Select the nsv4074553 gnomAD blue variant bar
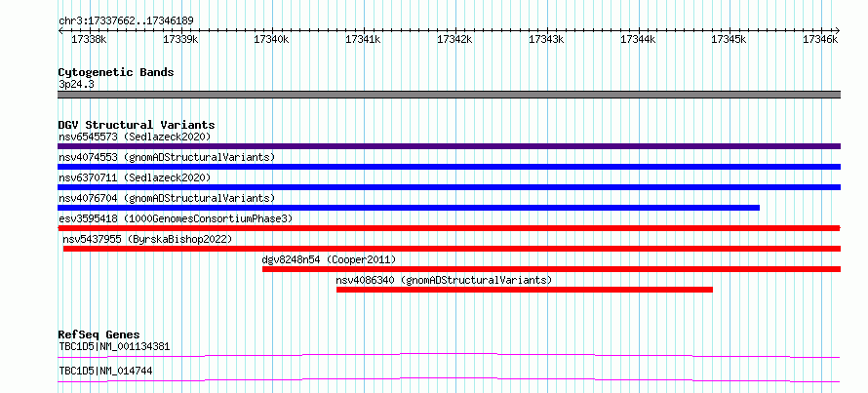 (x=449, y=167)
